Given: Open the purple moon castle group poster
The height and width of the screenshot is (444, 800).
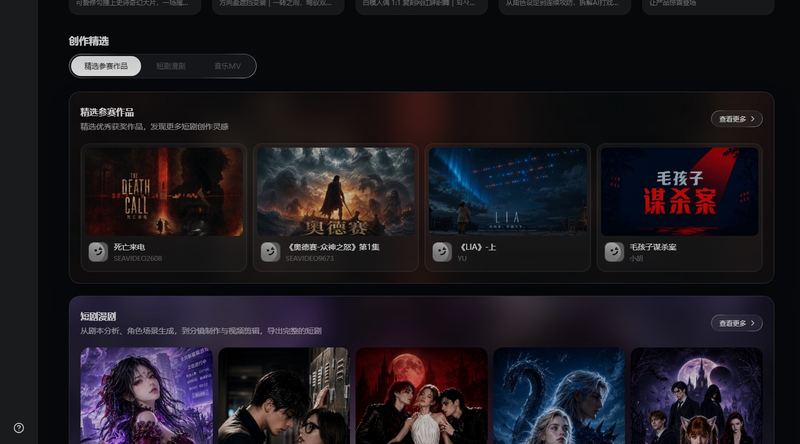Looking at the screenshot, I should pyautogui.click(x=696, y=396).
